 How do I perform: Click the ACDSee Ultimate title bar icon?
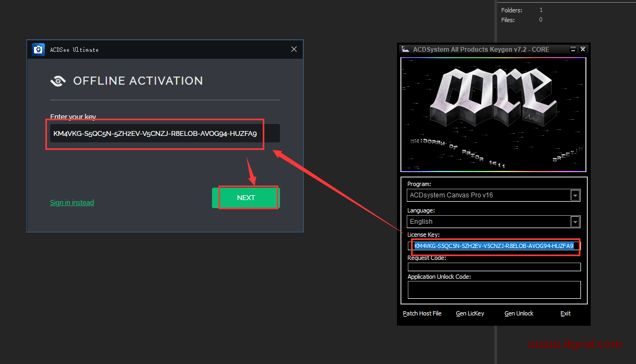[x=38, y=50]
